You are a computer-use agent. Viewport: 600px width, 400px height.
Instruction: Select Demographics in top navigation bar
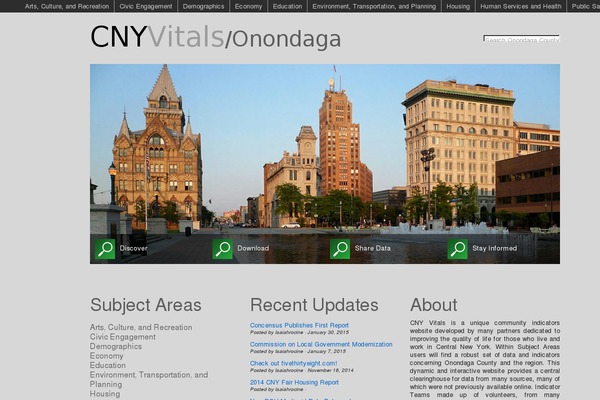[204, 6]
